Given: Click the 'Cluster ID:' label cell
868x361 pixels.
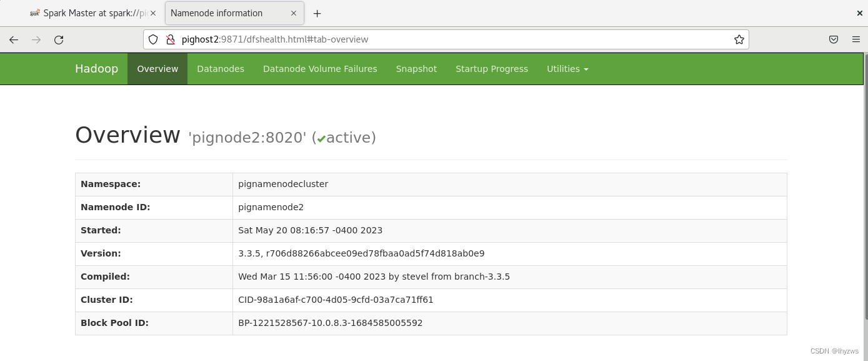Looking at the screenshot, I should (x=154, y=300).
